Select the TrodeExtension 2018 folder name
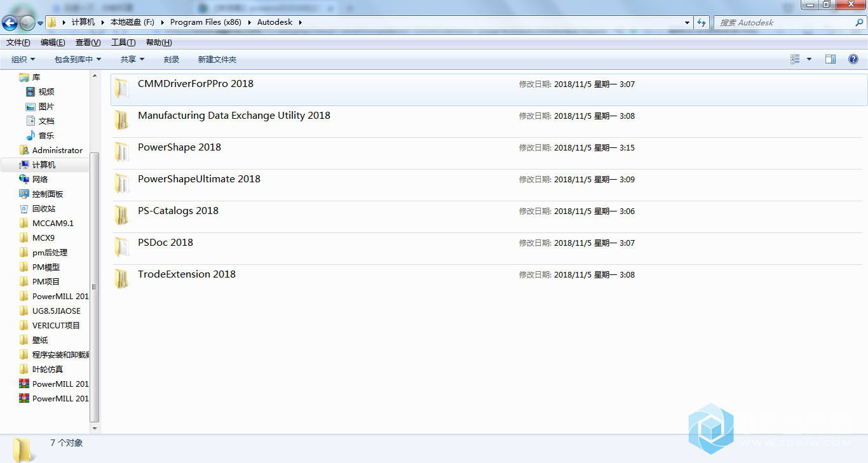 pyautogui.click(x=187, y=274)
